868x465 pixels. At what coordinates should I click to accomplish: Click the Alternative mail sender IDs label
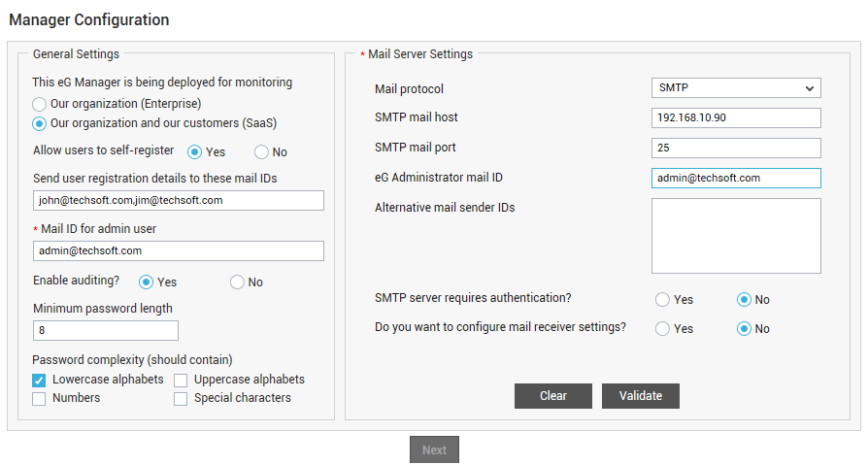coord(445,208)
